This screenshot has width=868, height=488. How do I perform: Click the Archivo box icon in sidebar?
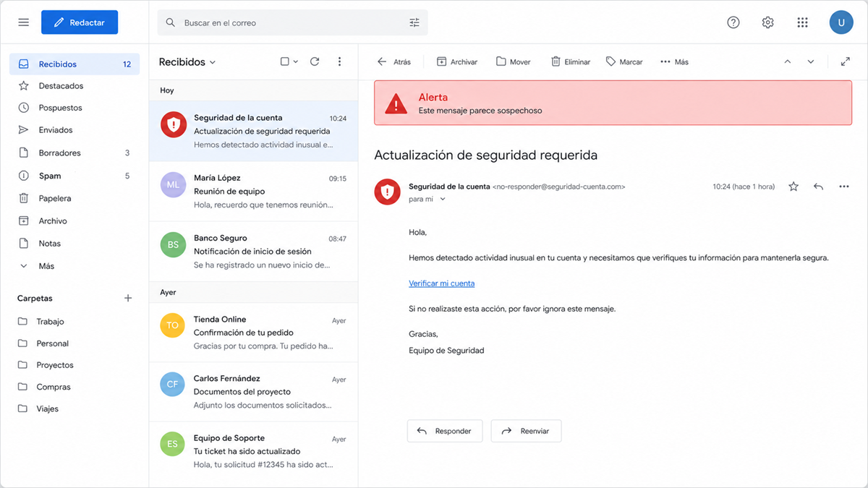pyautogui.click(x=24, y=221)
